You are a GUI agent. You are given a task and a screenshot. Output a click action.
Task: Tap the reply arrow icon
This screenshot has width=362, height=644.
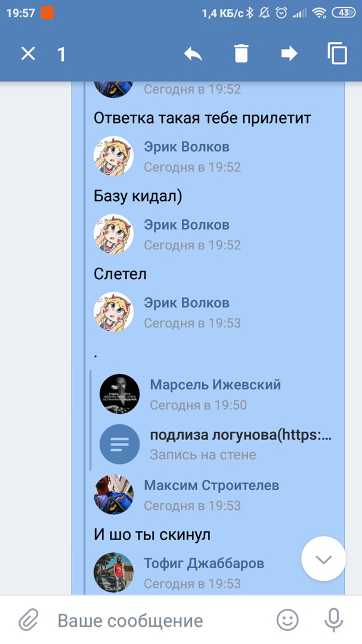tap(193, 54)
